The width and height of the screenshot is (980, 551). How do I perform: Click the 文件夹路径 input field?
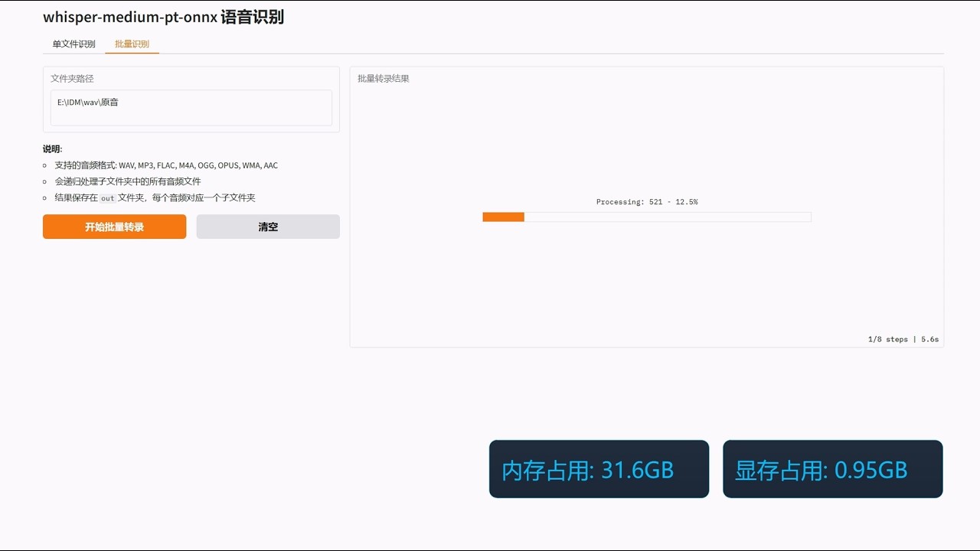click(x=191, y=108)
